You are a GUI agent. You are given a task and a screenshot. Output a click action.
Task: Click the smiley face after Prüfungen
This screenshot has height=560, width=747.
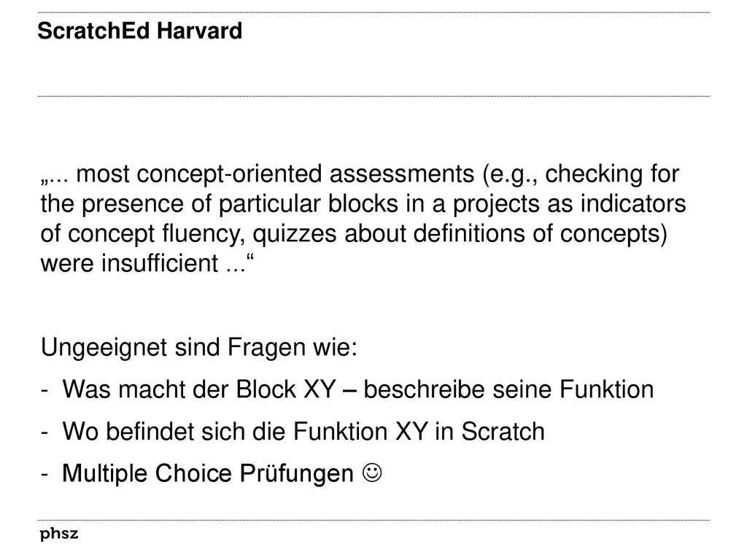point(372,472)
